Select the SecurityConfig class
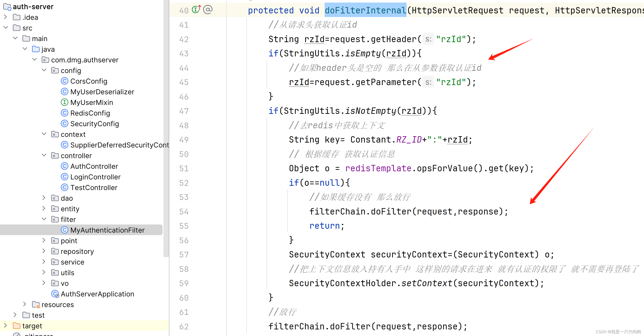This screenshot has height=336, width=644. coord(94,124)
